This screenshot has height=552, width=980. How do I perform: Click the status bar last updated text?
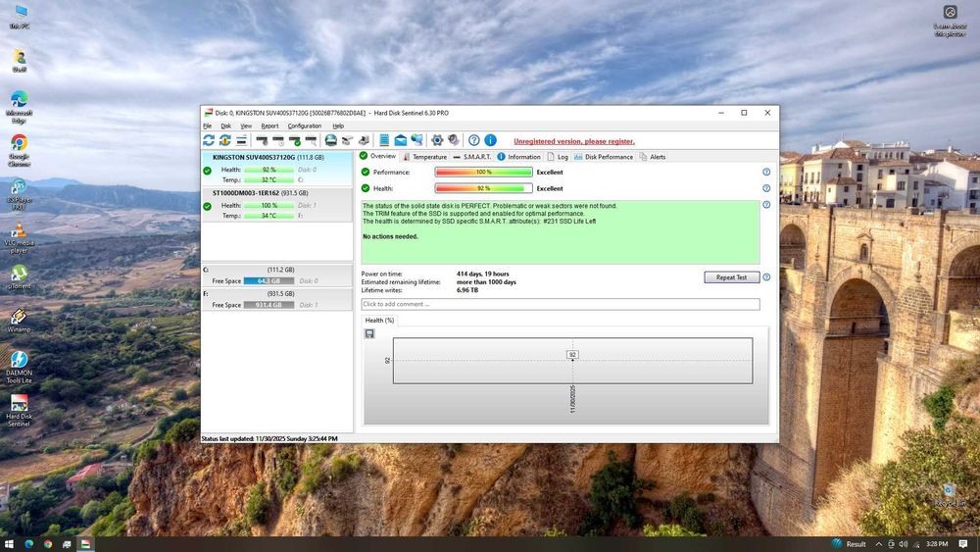click(x=269, y=439)
